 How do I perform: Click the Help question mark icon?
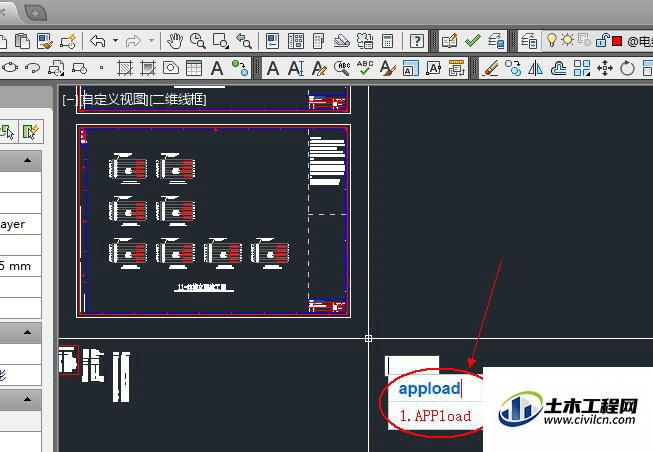tap(417, 41)
